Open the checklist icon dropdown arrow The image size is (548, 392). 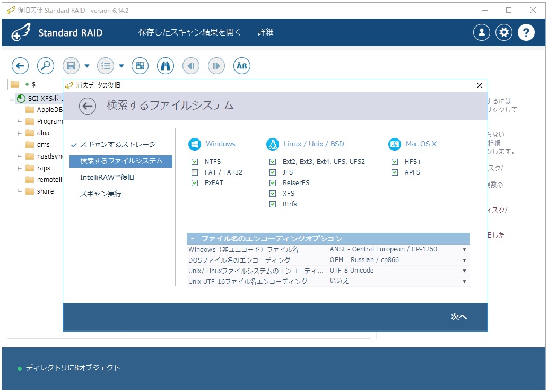tap(121, 66)
